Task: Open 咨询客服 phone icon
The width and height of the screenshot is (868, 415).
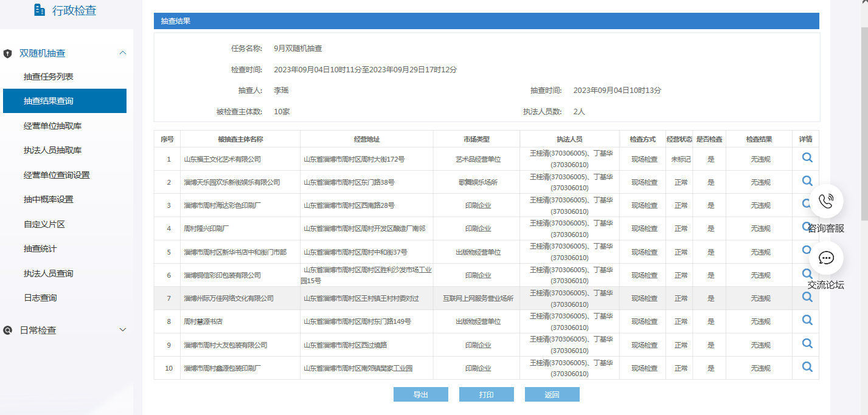Action: (x=825, y=201)
